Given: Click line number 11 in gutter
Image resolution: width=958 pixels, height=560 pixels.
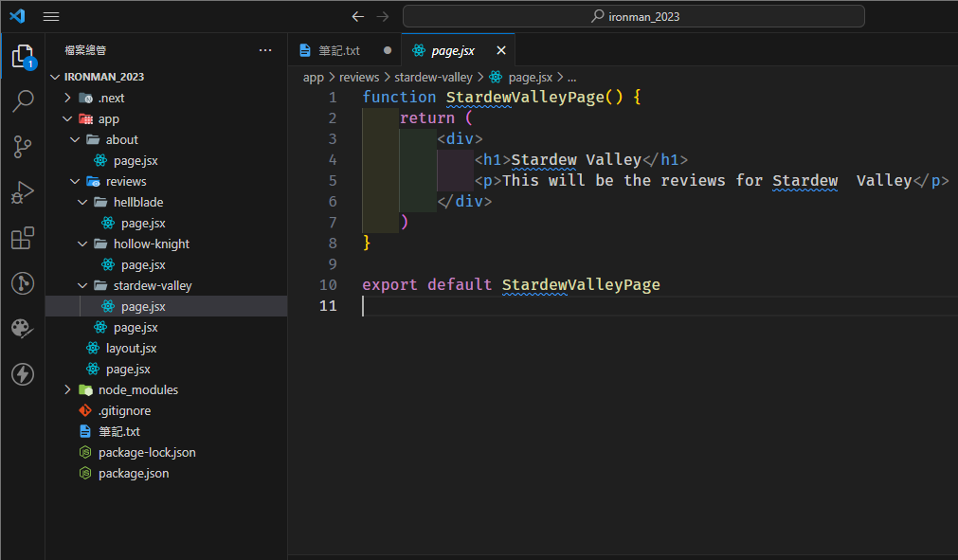Looking at the screenshot, I should click(x=328, y=305).
